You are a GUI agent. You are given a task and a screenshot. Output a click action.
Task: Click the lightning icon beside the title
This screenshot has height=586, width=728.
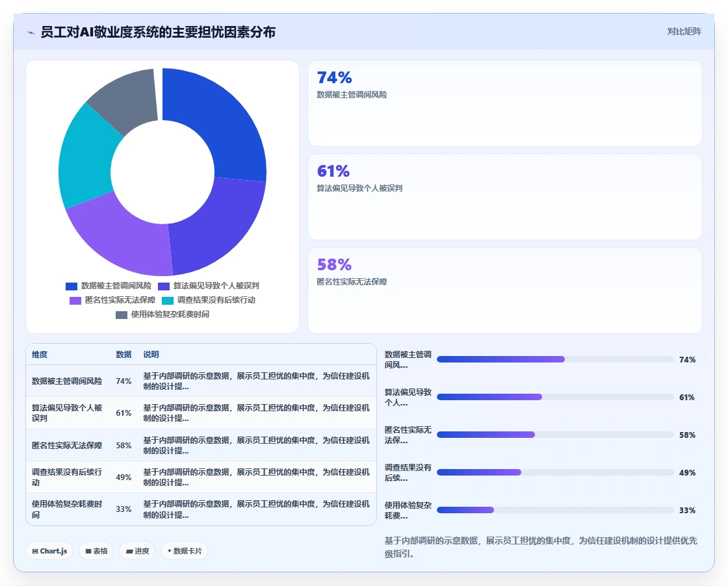(31, 32)
